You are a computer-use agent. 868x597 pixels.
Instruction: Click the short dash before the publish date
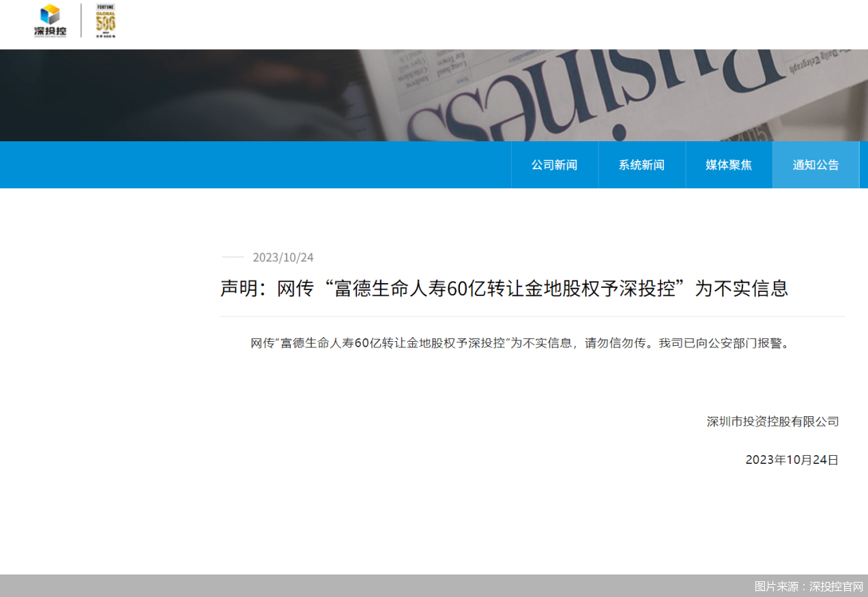tap(233, 257)
